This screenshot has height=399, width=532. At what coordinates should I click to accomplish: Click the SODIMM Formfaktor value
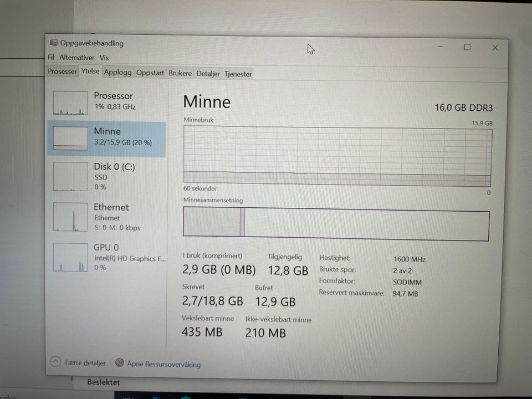tap(407, 282)
